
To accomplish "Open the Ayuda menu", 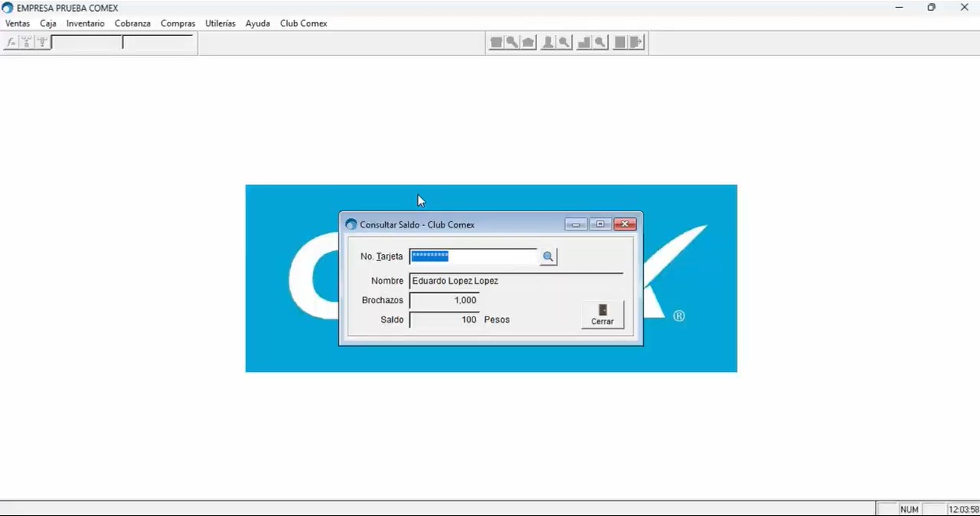I will 257,23.
